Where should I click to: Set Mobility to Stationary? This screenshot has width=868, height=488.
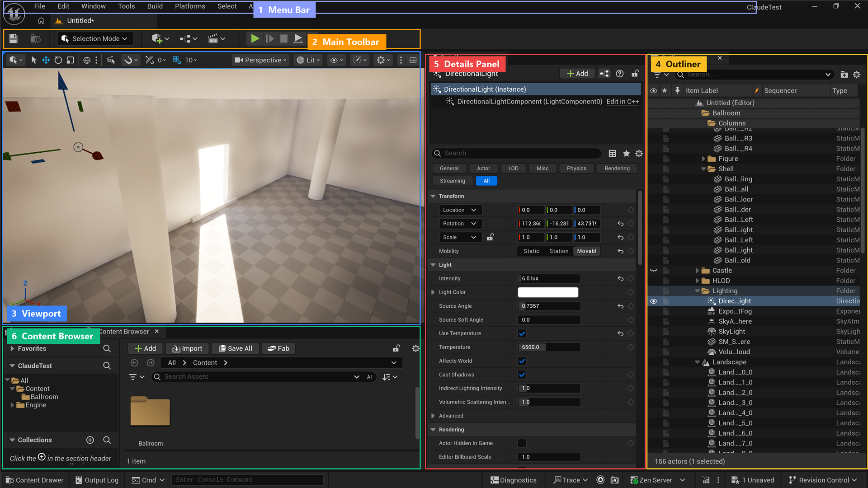pyautogui.click(x=559, y=251)
